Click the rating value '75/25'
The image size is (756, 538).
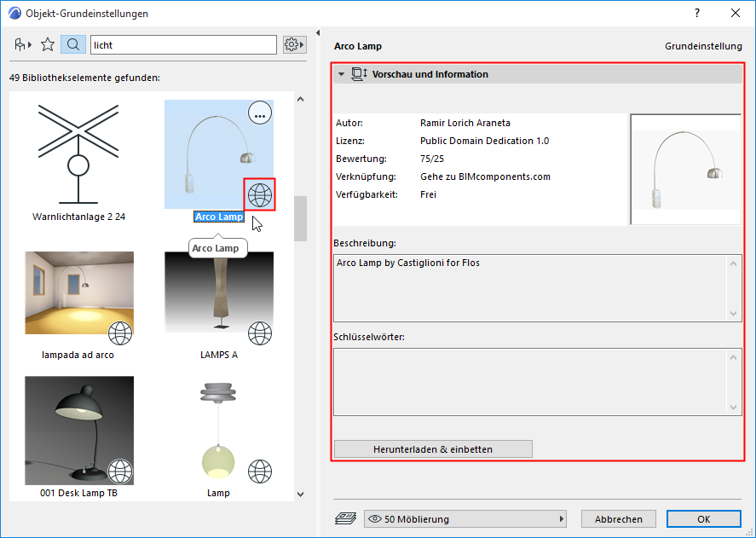click(432, 159)
